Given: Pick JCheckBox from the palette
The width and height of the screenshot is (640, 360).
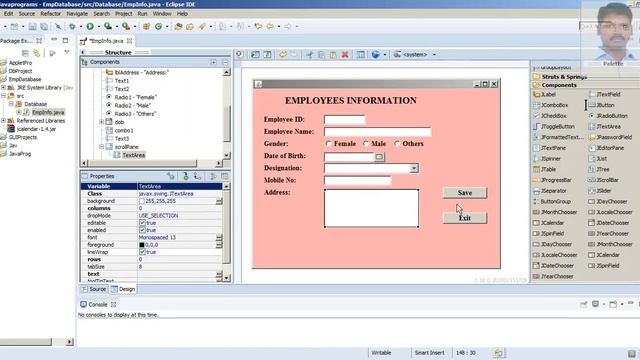Looking at the screenshot, I should pos(550,116).
